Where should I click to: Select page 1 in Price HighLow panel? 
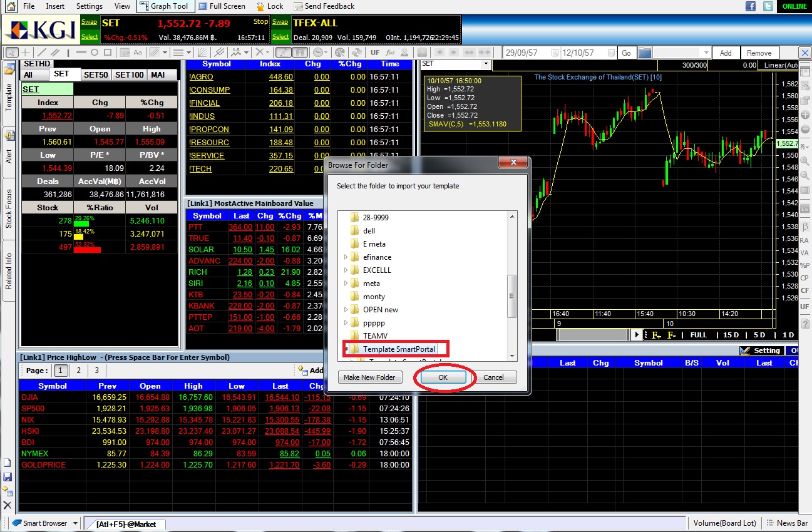pos(61,371)
